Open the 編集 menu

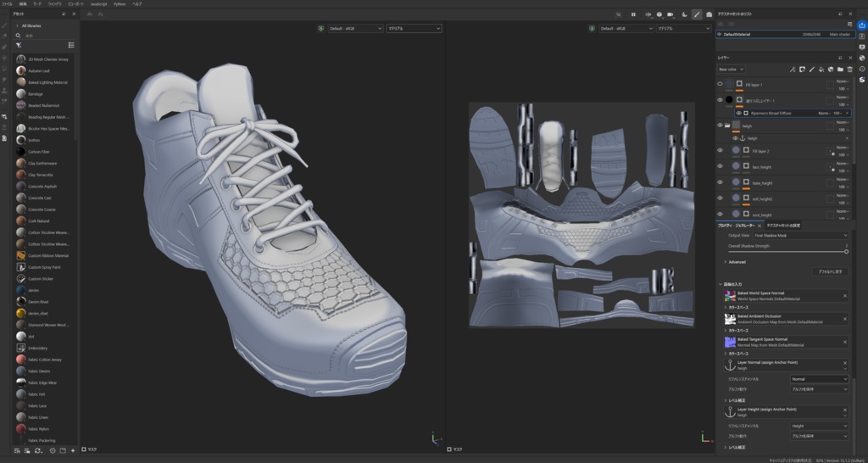point(23,4)
